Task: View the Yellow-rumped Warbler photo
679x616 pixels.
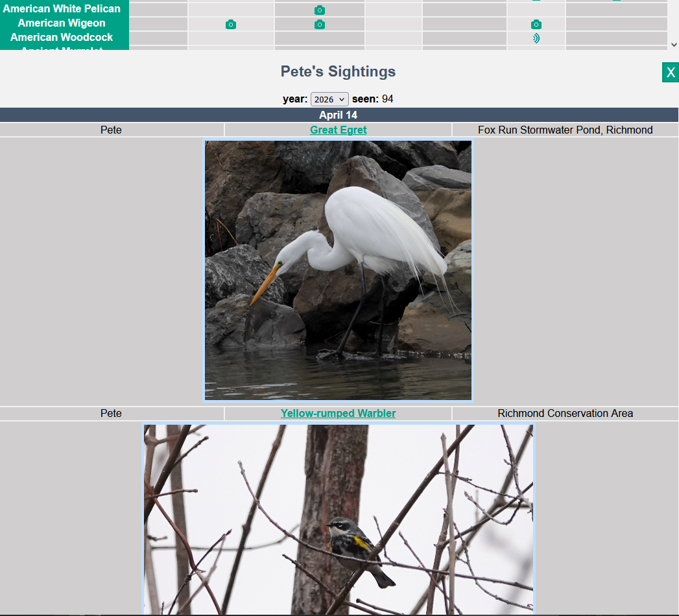Action: [x=338, y=519]
